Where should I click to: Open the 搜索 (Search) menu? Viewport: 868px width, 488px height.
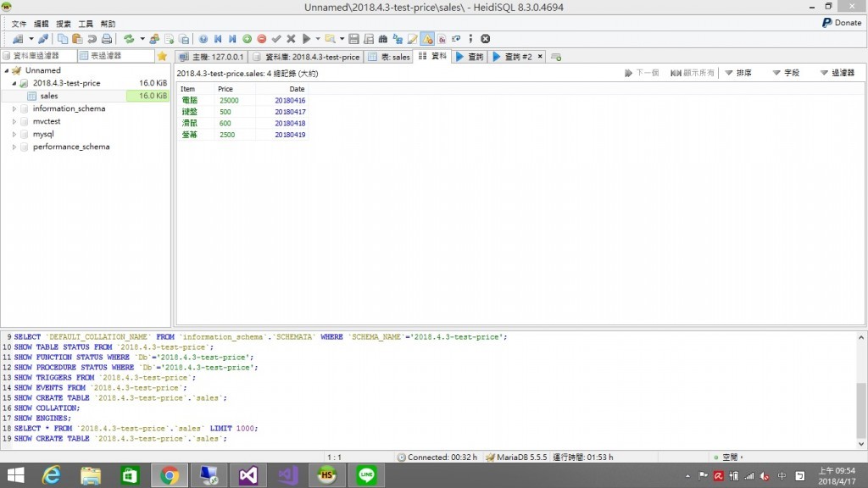point(64,24)
